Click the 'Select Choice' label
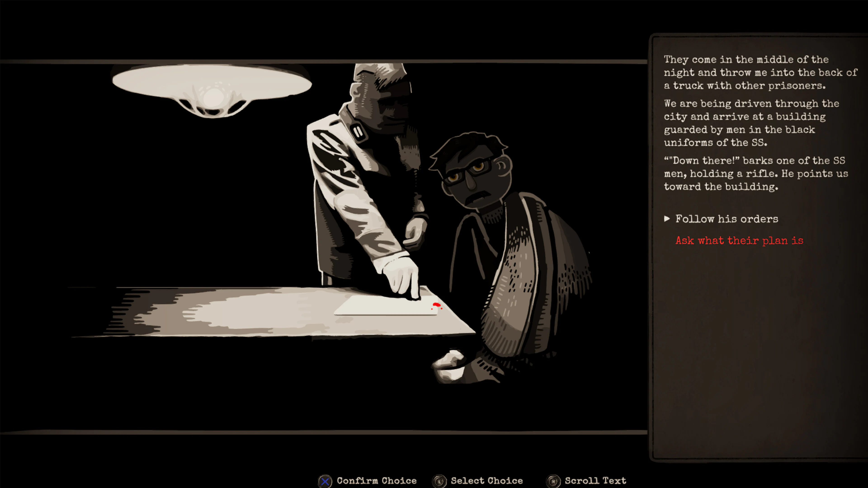The height and width of the screenshot is (488, 868). pos(487,481)
